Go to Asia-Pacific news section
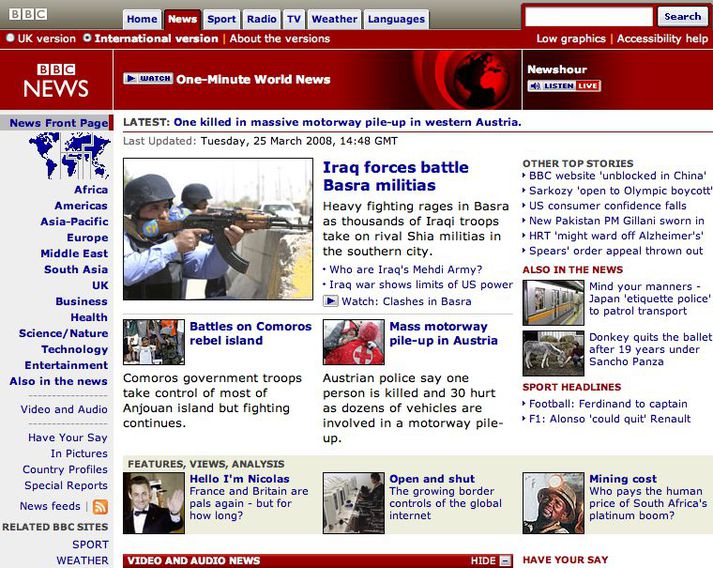Image resolution: width=713 pixels, height=568 pixels. pos(74,221)
